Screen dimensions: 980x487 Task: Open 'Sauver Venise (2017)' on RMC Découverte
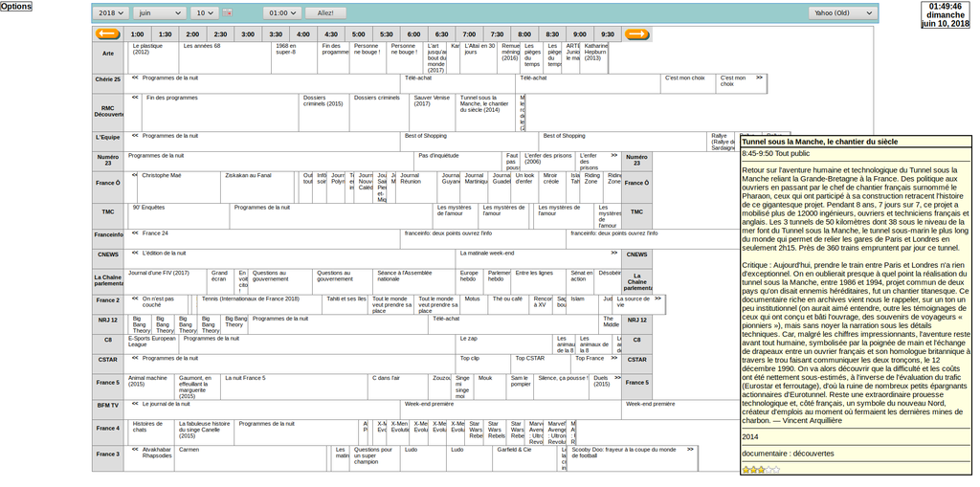tap(433, 113)
